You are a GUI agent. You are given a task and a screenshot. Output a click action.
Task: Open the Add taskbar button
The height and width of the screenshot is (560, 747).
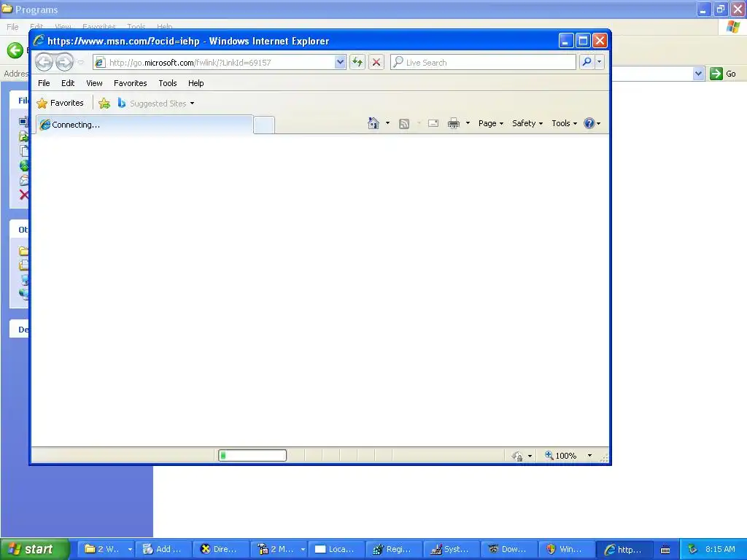(163, 549)
